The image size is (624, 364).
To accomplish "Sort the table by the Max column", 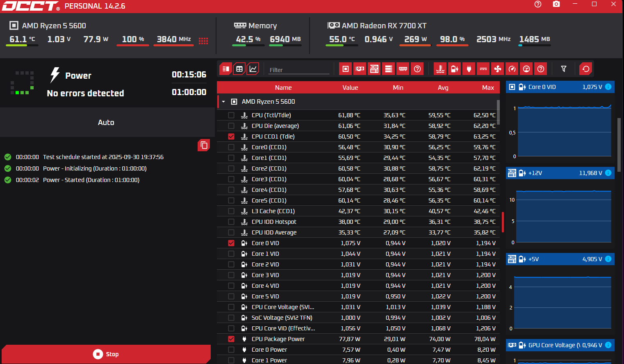I will click(x=488, y=88).
